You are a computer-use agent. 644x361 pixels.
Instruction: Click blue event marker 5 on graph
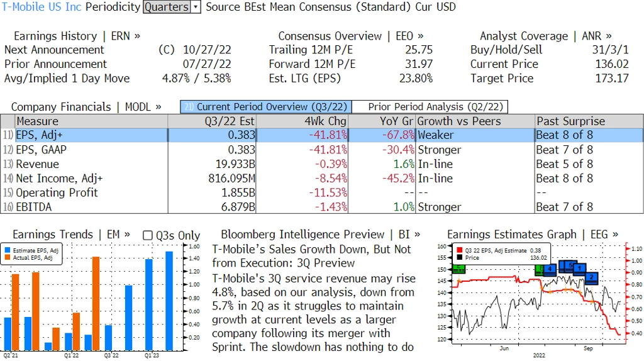pyautogui.click(x=570, y=265)
